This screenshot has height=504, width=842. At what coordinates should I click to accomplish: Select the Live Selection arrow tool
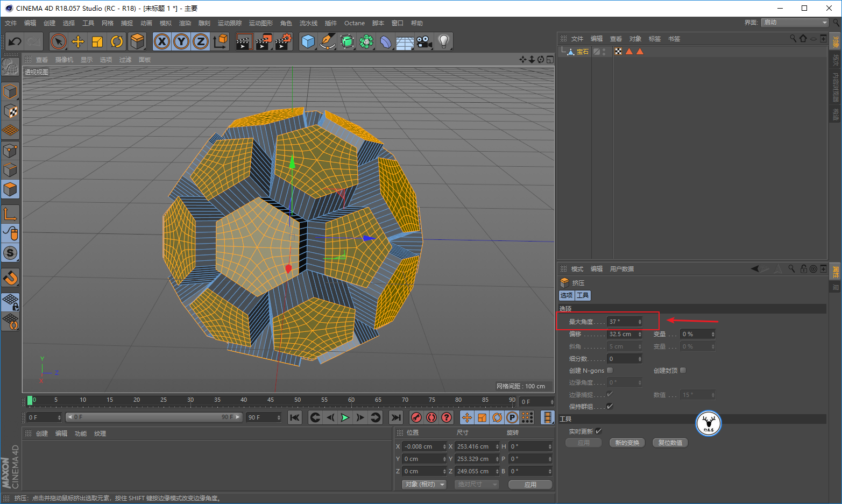59,41
